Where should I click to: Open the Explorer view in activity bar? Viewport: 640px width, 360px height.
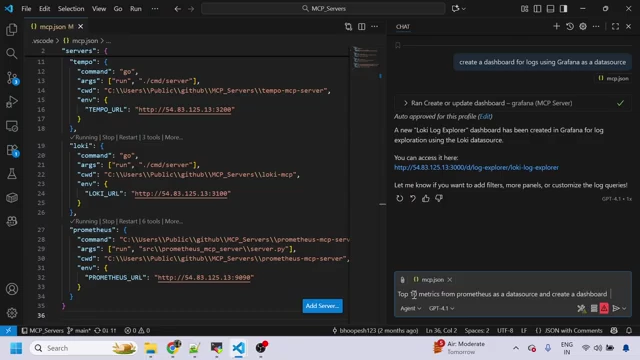(x=12, y=29)
